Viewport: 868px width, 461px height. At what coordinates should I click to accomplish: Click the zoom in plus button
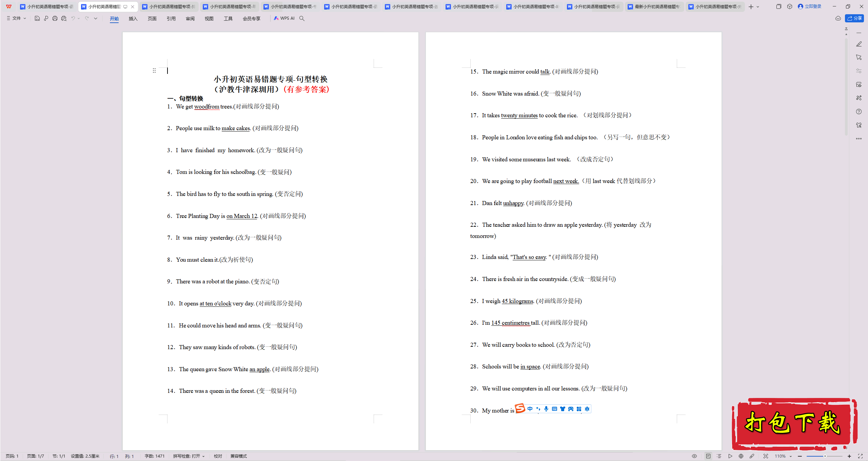tap(849, 456)
